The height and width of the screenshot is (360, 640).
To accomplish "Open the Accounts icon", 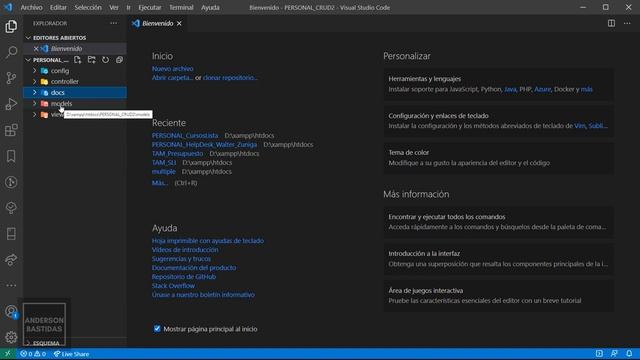I will [11, 312].
